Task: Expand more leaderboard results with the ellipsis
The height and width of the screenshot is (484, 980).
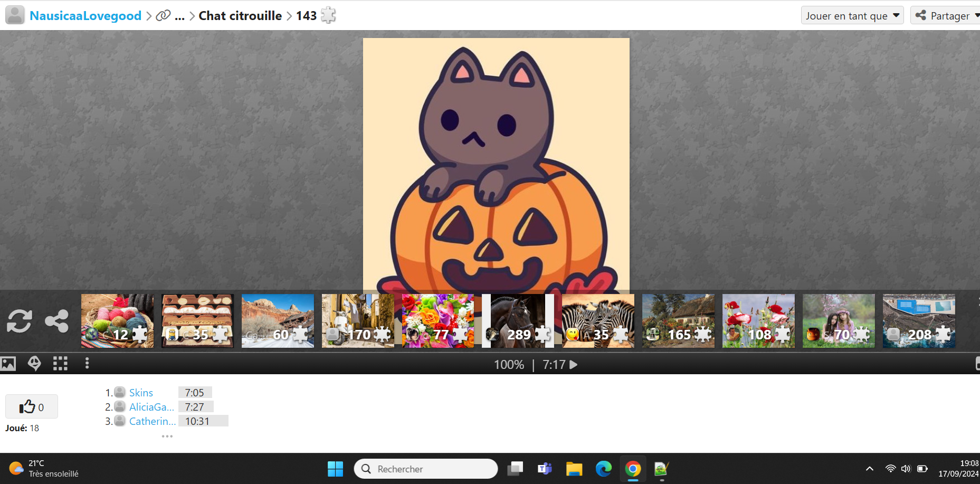Action: point(167,436)
